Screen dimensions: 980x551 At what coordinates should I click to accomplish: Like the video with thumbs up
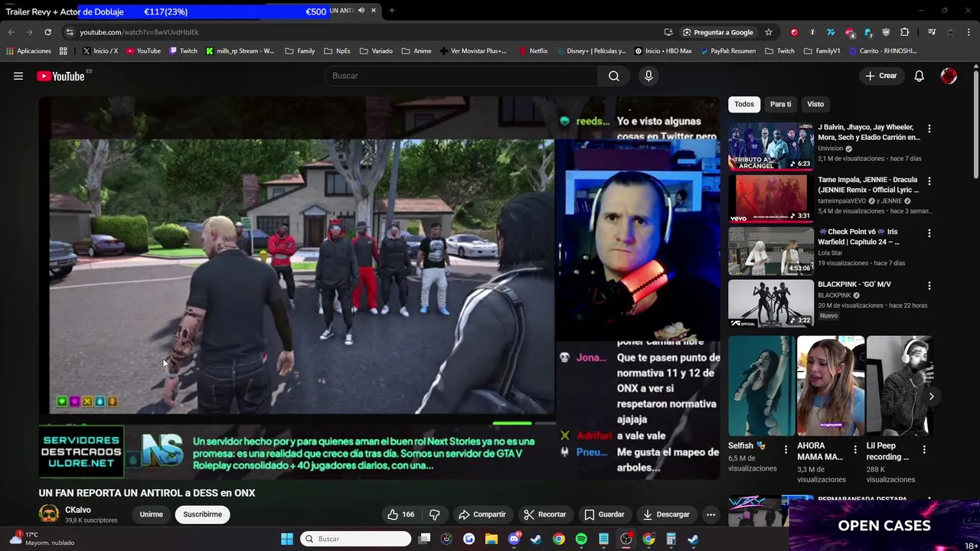pyautogui.click(x=401, y=514)
